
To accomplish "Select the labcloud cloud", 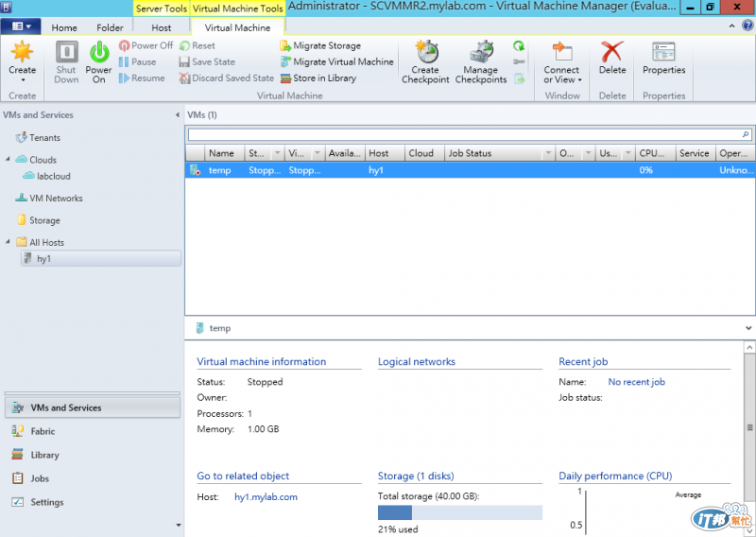I will coord(53,176).
